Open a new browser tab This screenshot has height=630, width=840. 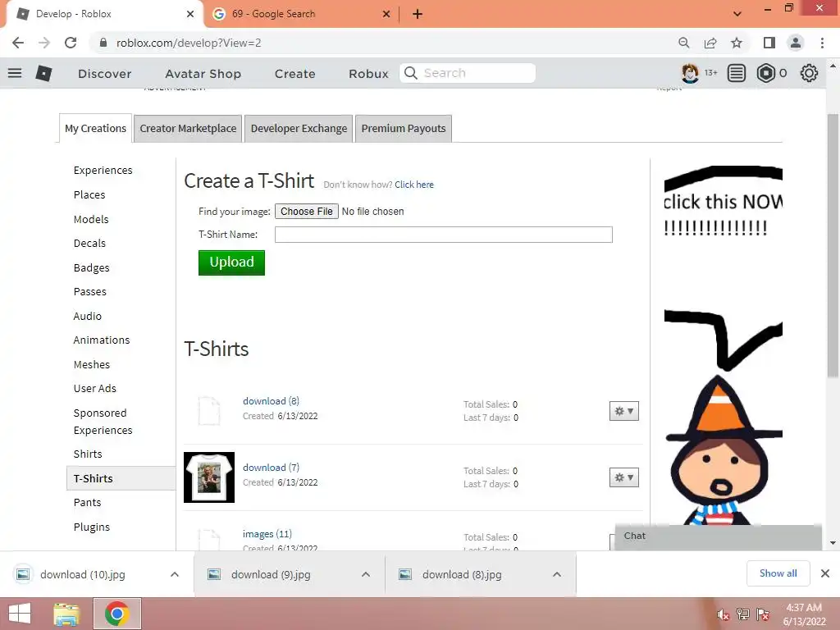[x=418, y=14]
